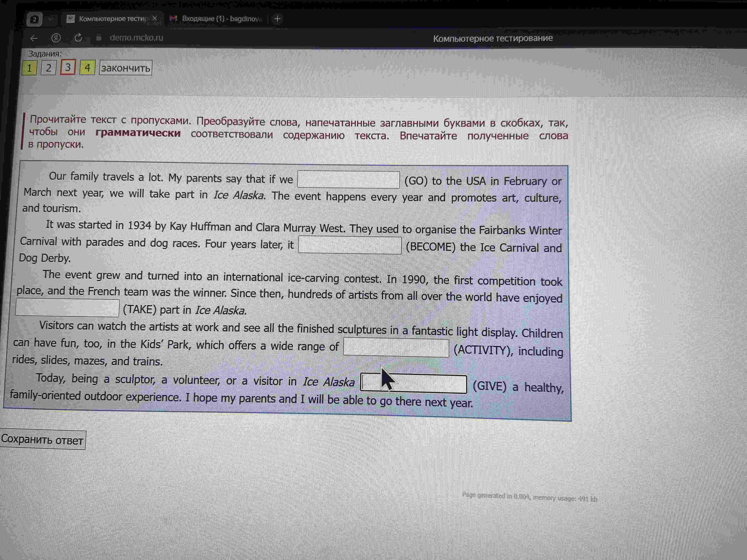The width and height of the screenshot is (747, 560).
Task: Switch to the Gmail Входящие tab
Action: click(216, 19)
